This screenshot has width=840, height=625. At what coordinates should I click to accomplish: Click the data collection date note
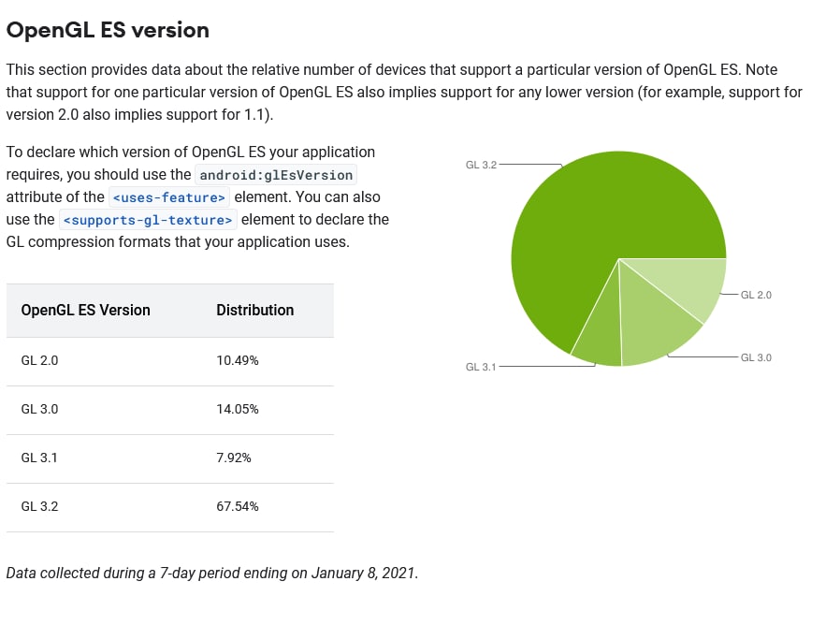(x=212, y=573)
